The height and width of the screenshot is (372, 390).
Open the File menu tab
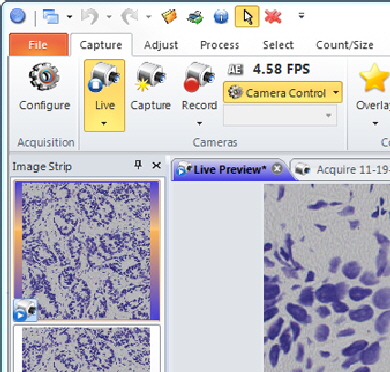38,45
